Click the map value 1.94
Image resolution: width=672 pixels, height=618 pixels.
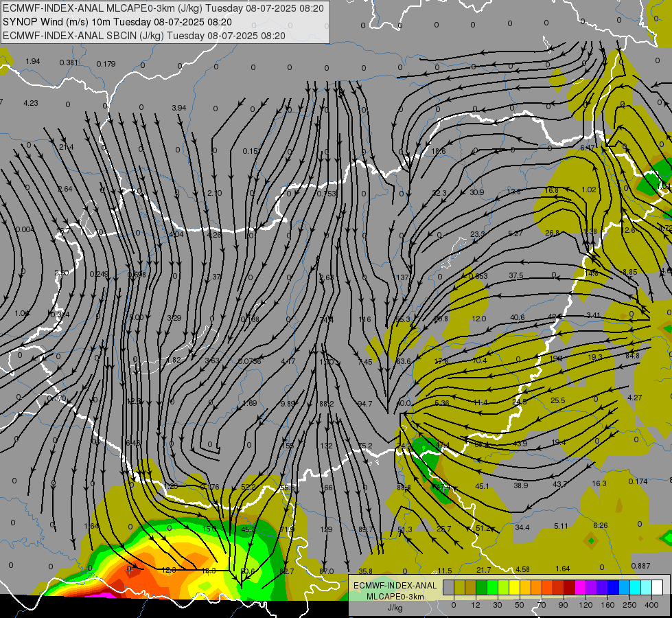[33, 61]
